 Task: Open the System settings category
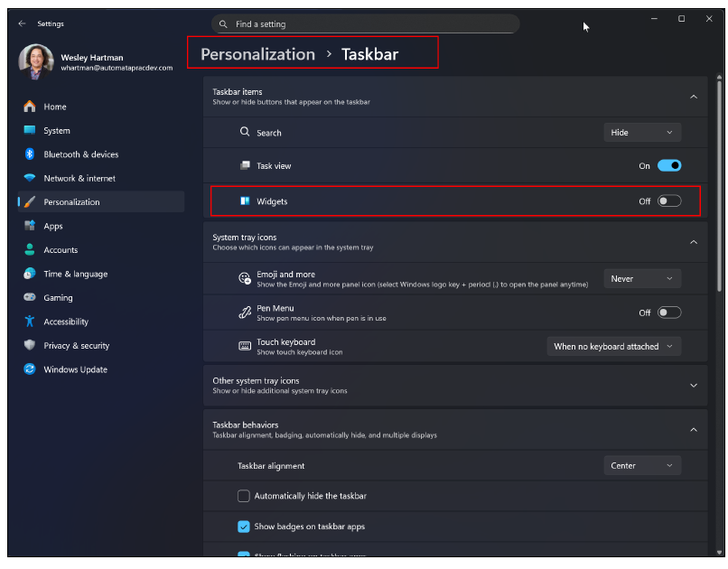57,131
